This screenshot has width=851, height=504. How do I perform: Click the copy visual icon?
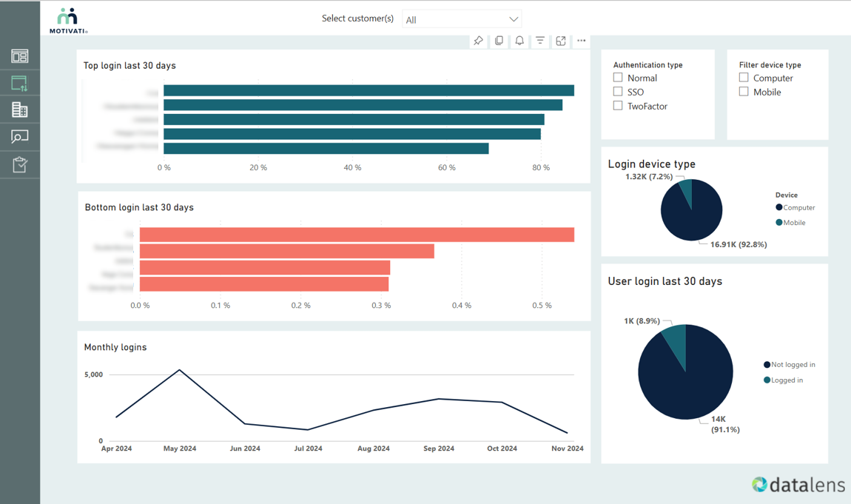click(x=499, y=41)
